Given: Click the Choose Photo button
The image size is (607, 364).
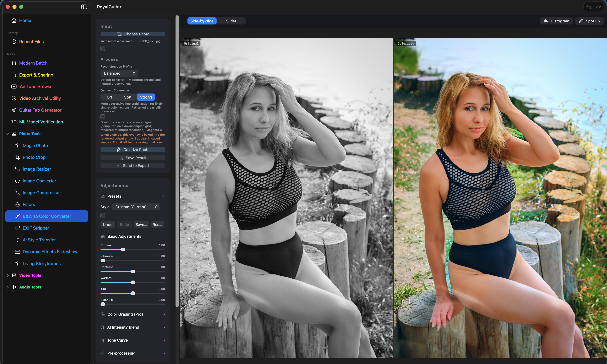Looking at the screenshot, I should (133, 34).
